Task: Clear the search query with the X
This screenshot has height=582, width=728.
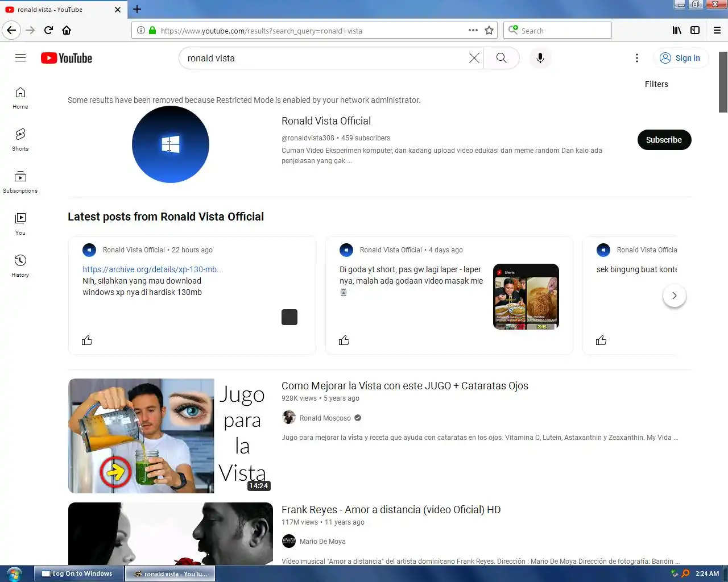Action: tap(474, 58)
